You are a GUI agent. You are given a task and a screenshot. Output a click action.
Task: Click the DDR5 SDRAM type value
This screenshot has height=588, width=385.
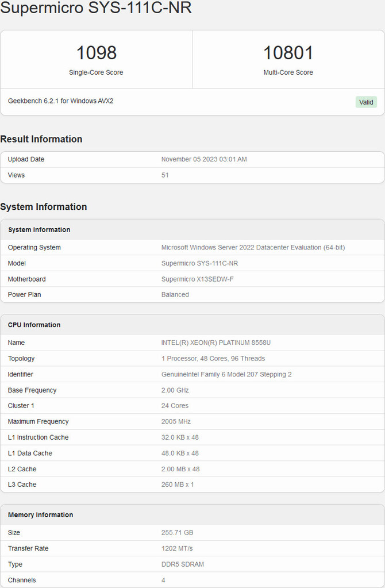click(183, 564)
